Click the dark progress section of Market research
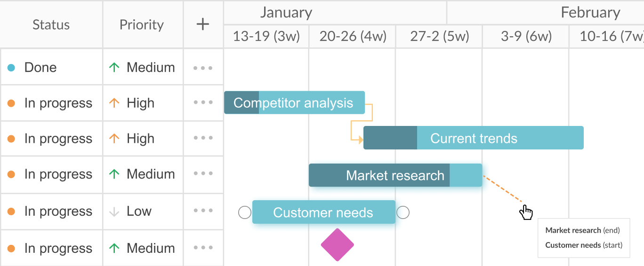The image size is (644, 266). pyautogui.click(x=379, y=175)
